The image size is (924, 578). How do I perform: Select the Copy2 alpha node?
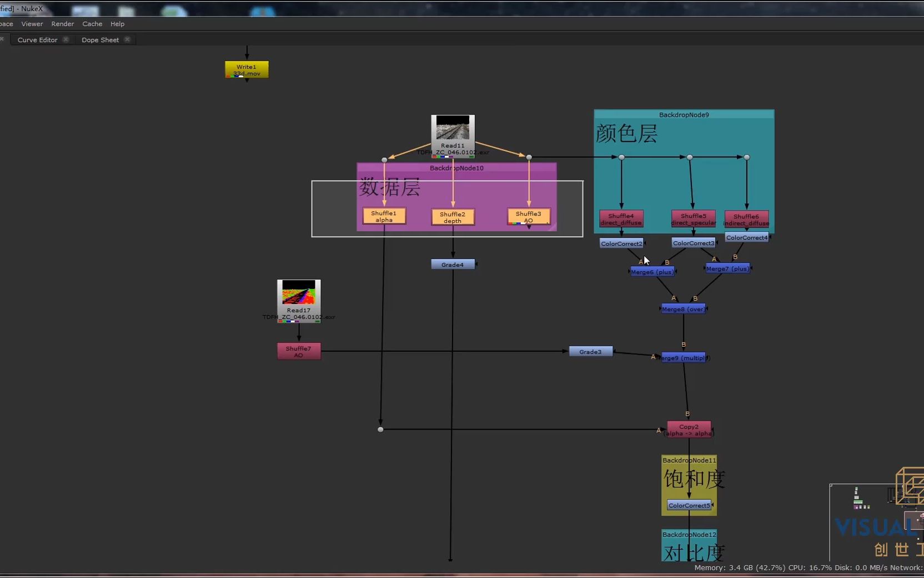689,430
